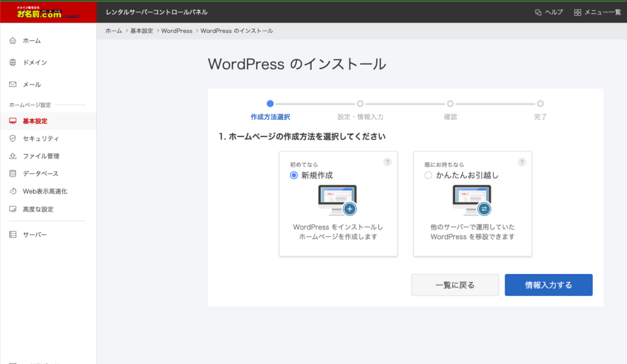Click the 高度な設定 icon
Image resolution: width=627 pixels, height=364 pixels.
[13, 209]
